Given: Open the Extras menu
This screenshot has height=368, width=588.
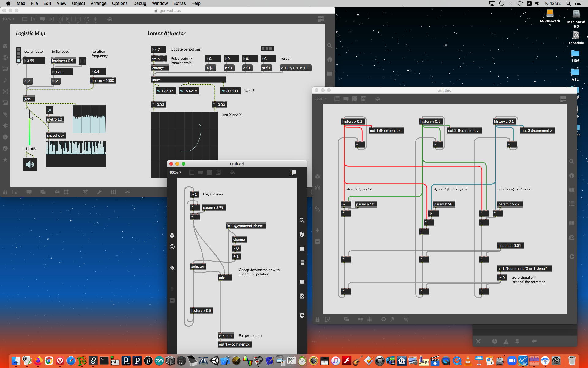Looking at the screenshot, I should point(179,3).
